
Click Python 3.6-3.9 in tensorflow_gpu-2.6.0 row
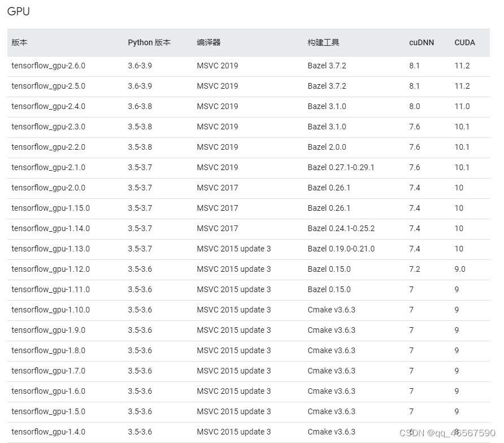tap(140, 66)
